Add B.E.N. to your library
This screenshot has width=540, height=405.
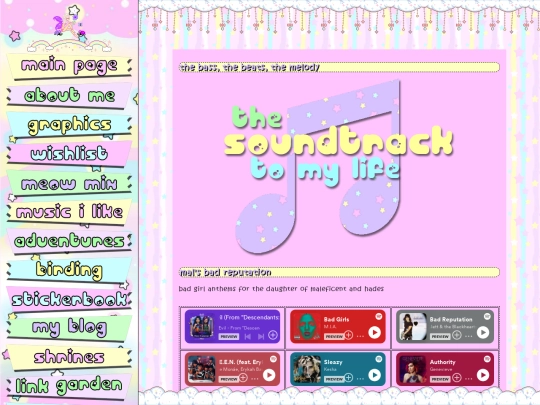[243, 378]
